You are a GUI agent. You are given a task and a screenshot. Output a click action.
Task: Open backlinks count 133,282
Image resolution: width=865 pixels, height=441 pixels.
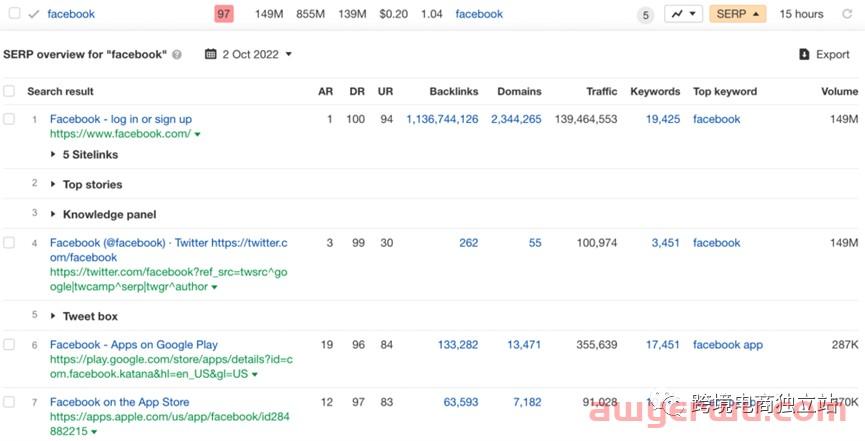[458, 345]
